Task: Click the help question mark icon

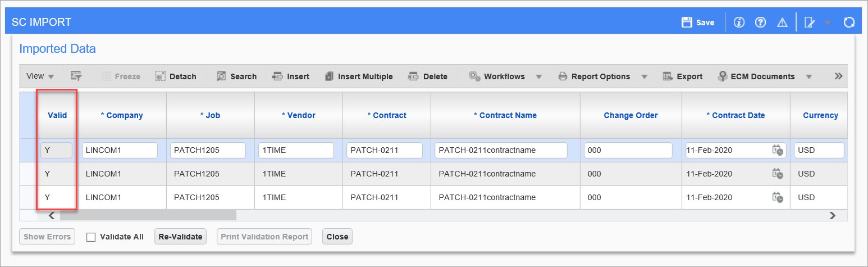Action: [x=760, y=22]
